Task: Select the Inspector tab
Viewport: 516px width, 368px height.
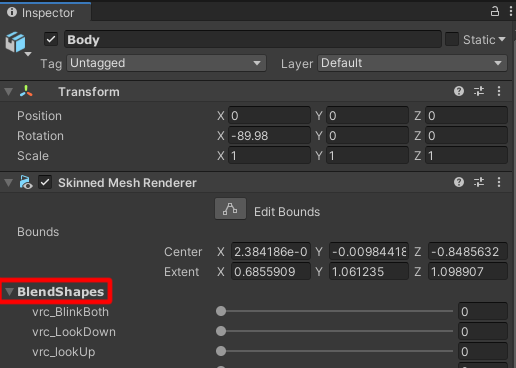Action: pyautogui.click(x=45, y=13)
